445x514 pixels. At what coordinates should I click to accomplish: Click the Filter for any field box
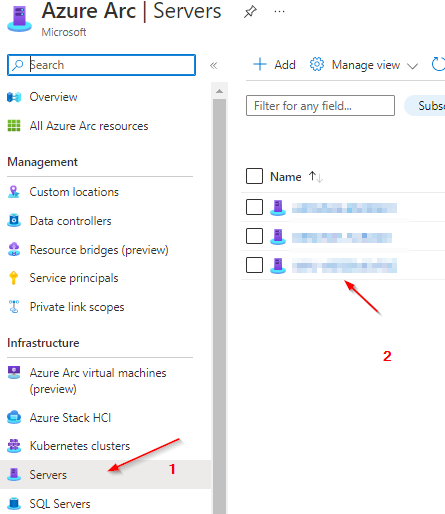tap(320, 106)
